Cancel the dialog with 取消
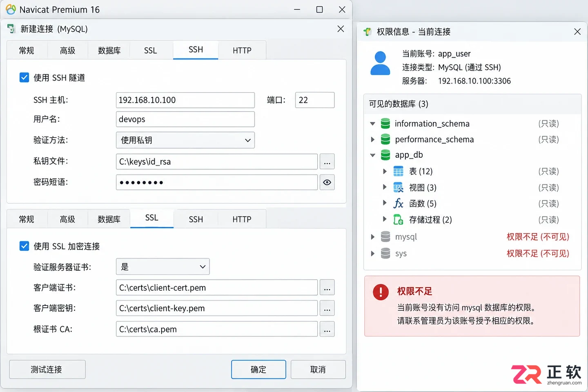The width and height of the screenshot is (588, 392). [x=318, y=370]
